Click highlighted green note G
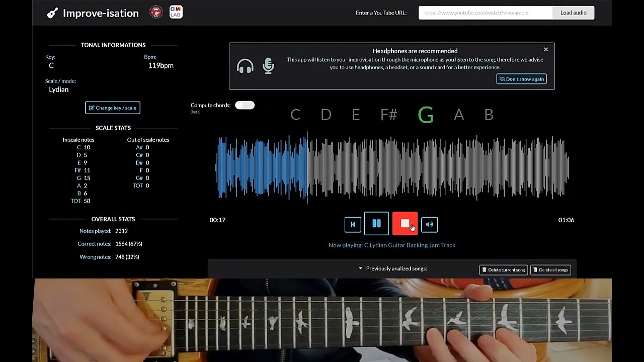 [x=426, y=115]
